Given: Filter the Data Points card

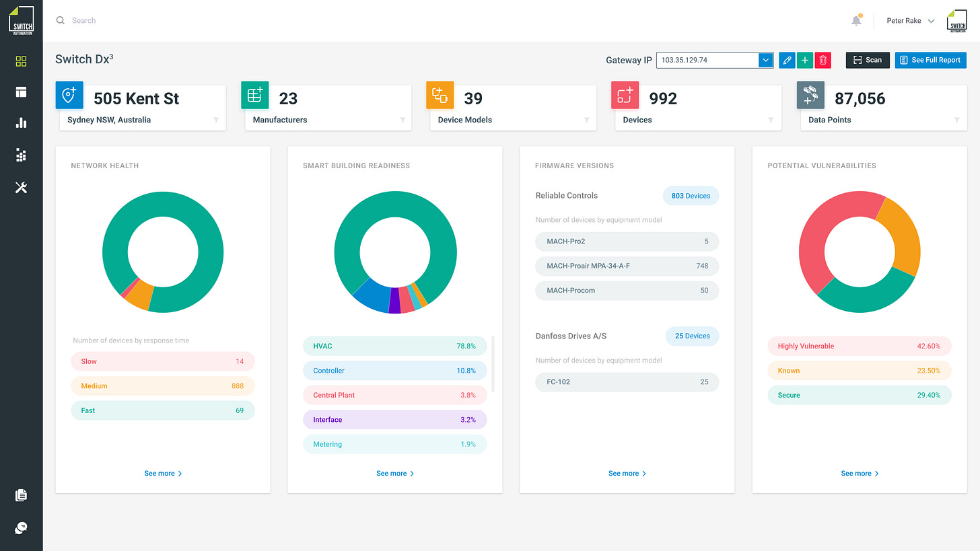Looking at the screenshot, I should click(x=956, y=120).
